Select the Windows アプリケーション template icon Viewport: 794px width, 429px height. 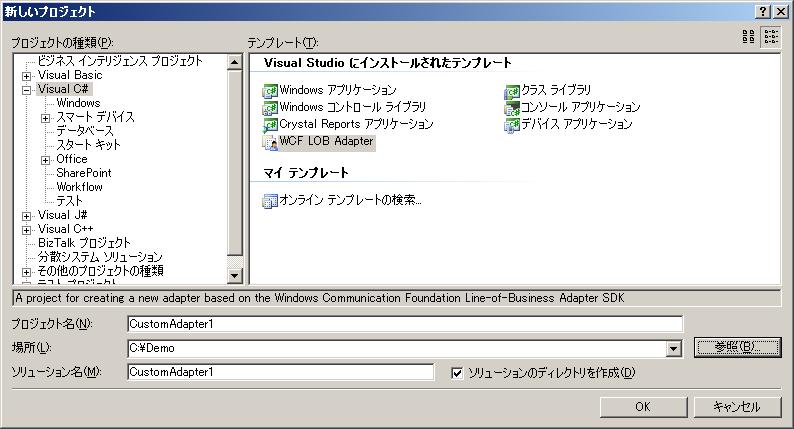(x=270, y=91)
